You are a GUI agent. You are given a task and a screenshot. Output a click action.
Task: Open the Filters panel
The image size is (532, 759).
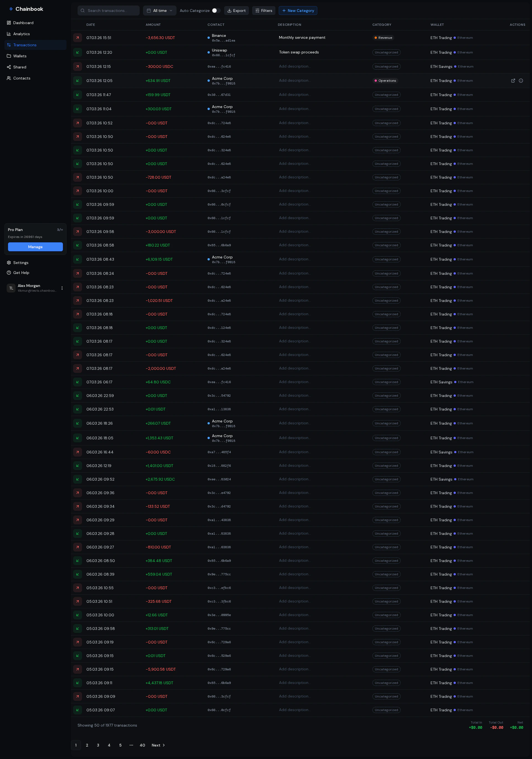pyautogui.click(x=264, y=10)
